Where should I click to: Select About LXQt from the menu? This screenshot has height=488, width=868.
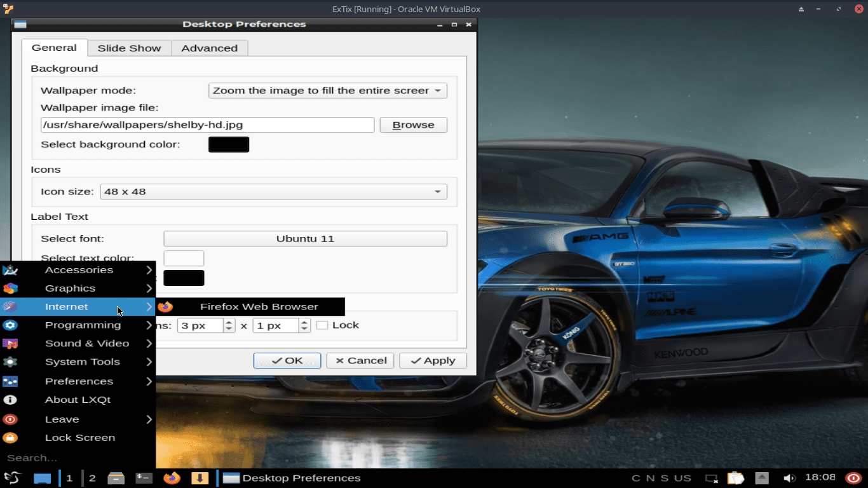click(x=78, y=400)
